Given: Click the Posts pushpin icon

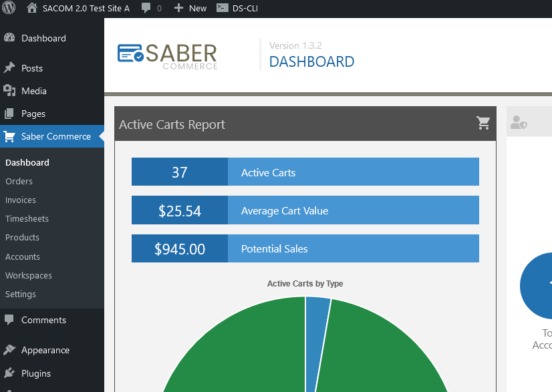Looking at the screenshot, I should coord(9,67).
